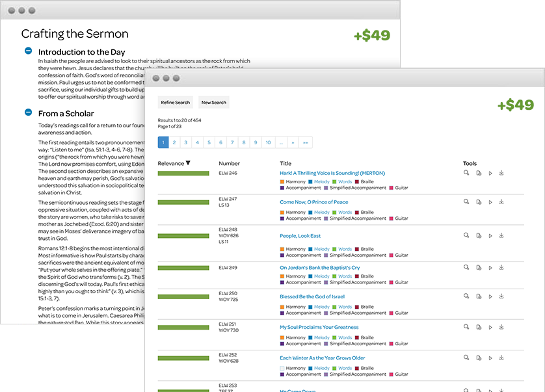
Task: Go to results page 2
Action: point(174,142)
